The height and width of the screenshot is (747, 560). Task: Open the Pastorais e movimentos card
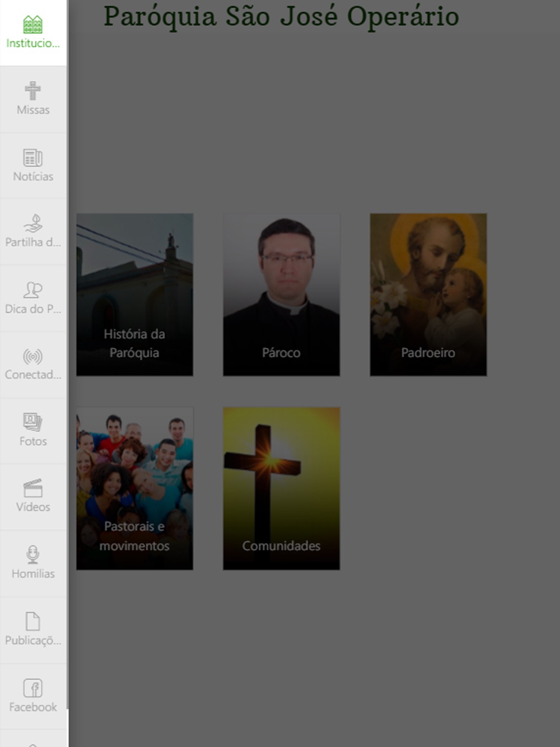tap(135, 488)
